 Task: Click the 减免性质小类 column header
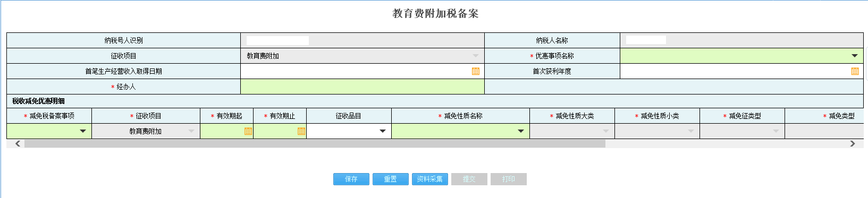(x=657, y=116)
